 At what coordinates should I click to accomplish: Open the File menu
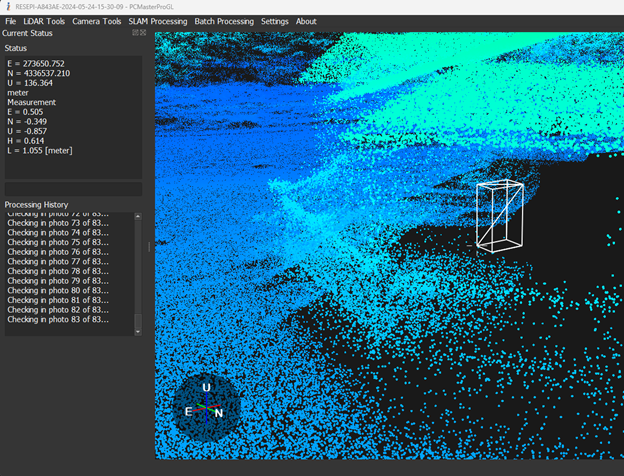click(x=10, y=21)
